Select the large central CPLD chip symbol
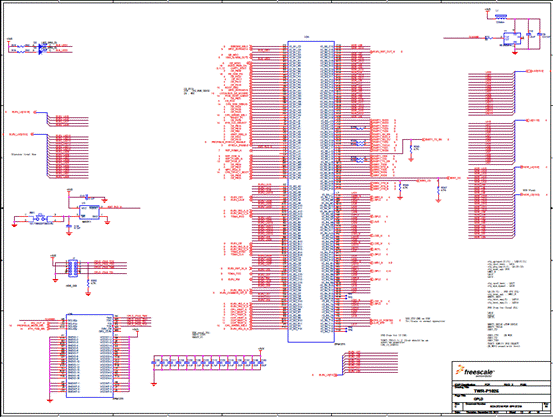The height and width of the screenshot is (417, 553). [x=311, y=192]
